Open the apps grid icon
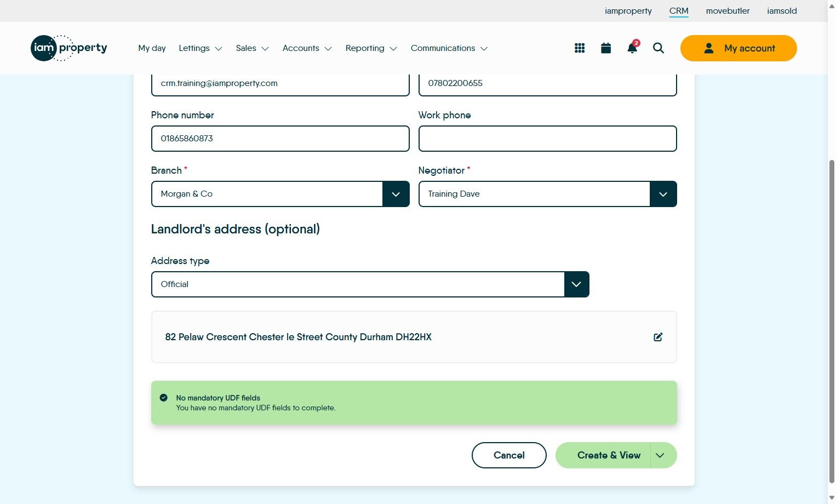The height and width of the screenshot is (504, 836). (x=580, y=48)
